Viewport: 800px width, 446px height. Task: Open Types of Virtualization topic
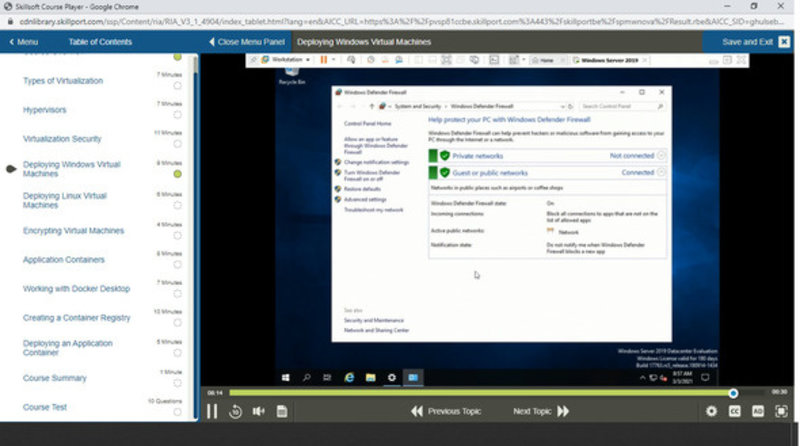tap(63, 81)
